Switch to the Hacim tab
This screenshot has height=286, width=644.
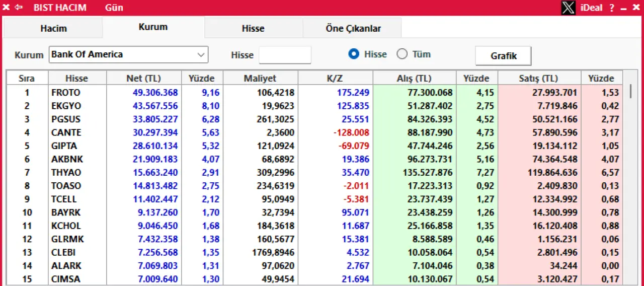(x=53, y=28)
